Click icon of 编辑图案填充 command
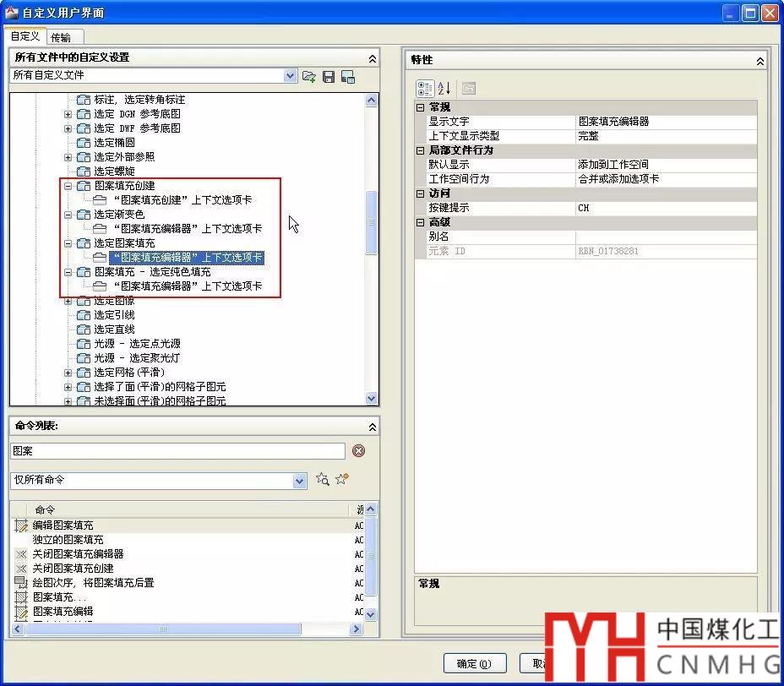 point(21,525)
